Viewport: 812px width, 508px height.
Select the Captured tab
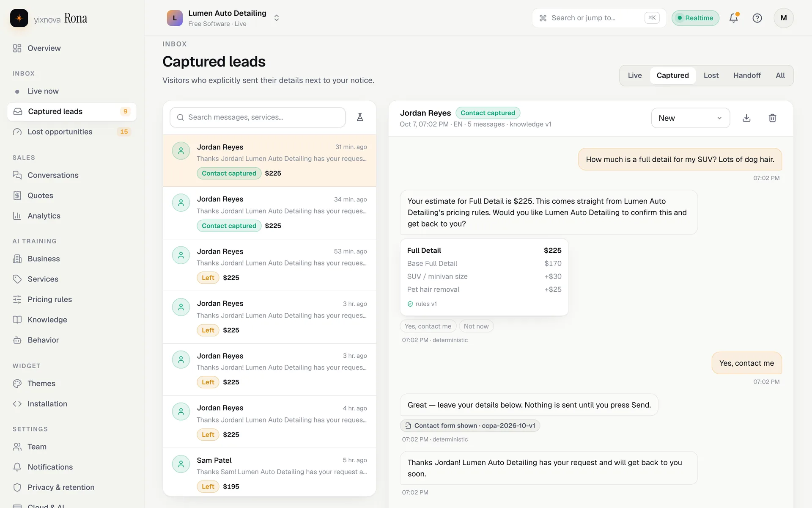(672, 75)
